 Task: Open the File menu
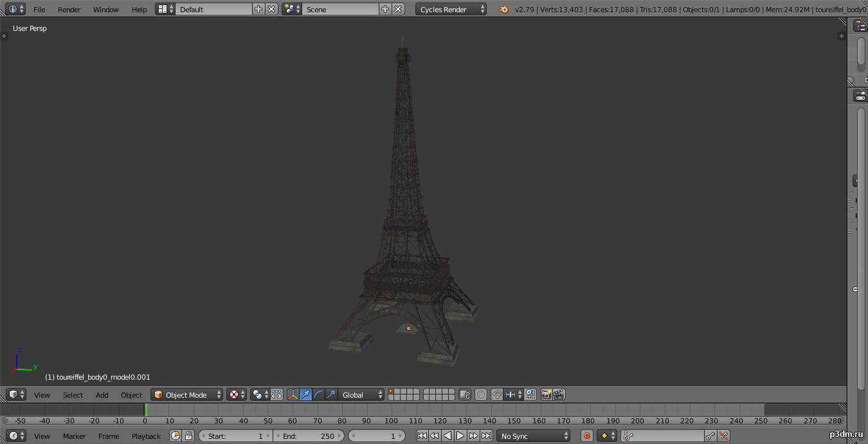pos(39,9)
